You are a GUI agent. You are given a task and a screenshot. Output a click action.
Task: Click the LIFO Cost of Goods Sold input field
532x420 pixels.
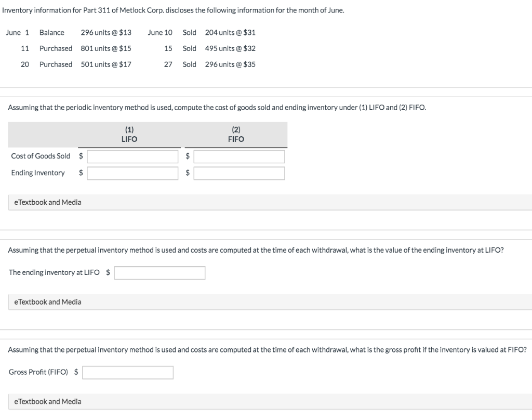pos(132,156)
